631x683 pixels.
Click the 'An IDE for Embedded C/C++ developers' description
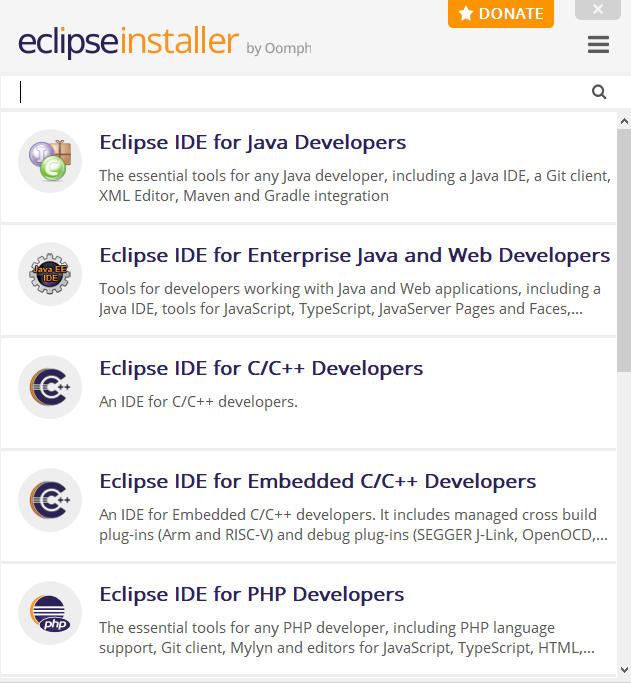[353, 525]
